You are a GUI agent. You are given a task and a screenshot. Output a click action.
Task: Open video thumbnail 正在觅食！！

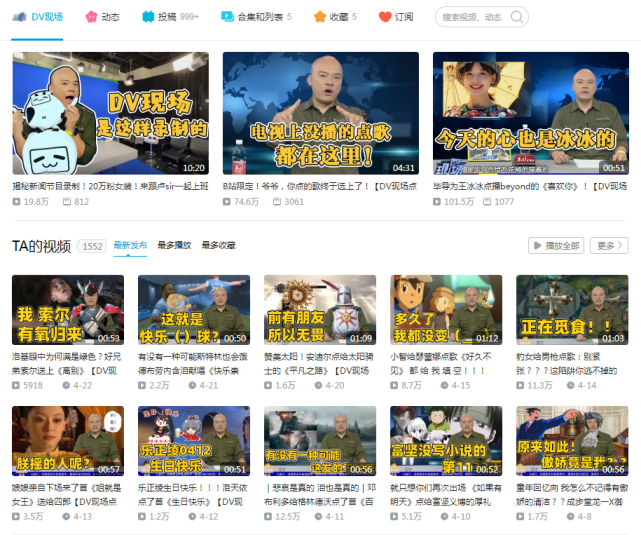pos(572,310)
